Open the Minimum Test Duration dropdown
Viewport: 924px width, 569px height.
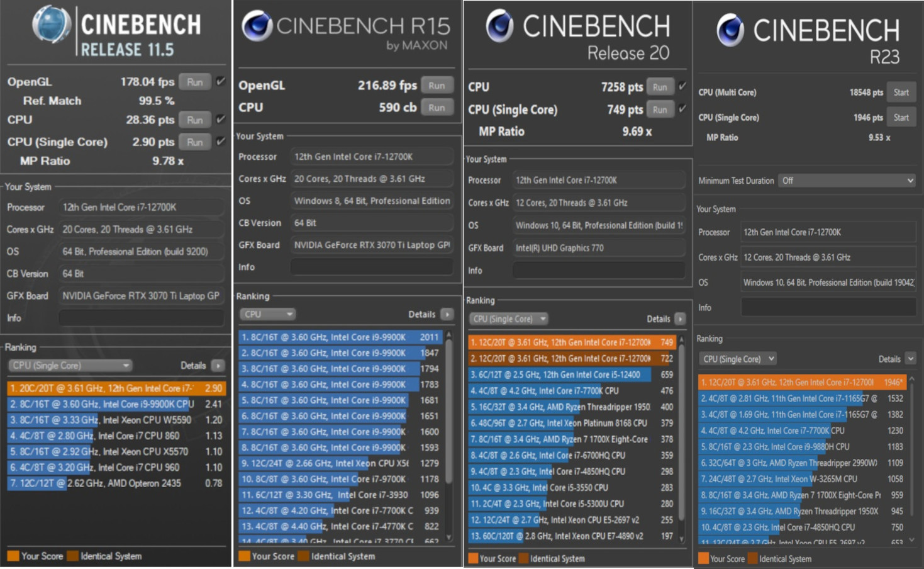[x=847, y=181]
